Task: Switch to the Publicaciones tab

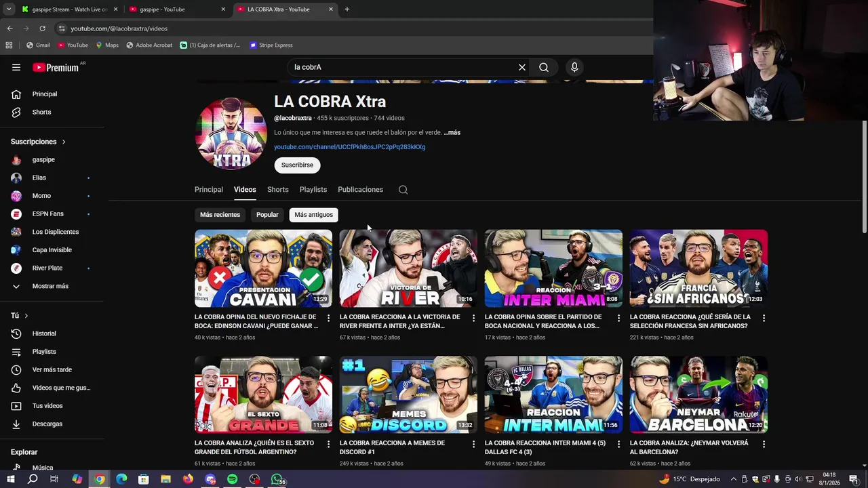Action: tap(360, 190)
